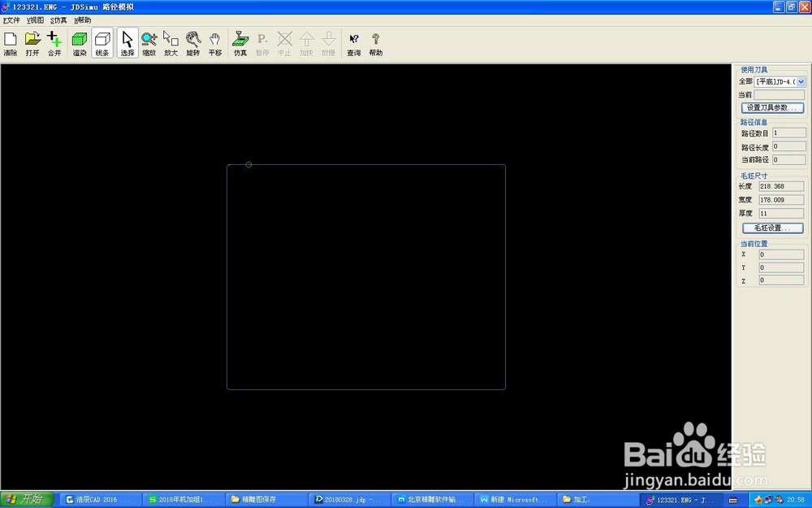This screenshot has height=508, width=812.
Task: Open the 帮助 menu in menu bar
Action: pyautogui.click(x=82, y=20)
